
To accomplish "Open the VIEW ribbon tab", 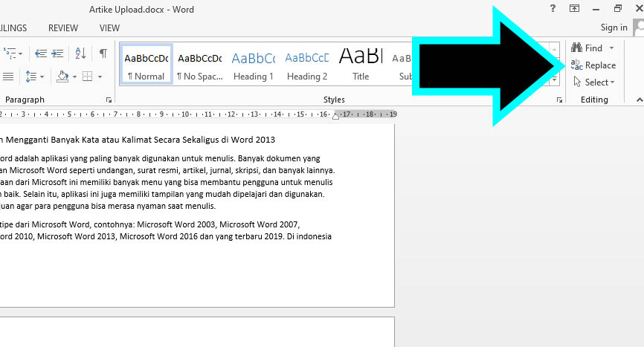I will pyautogui.click(x=109, y=28).
